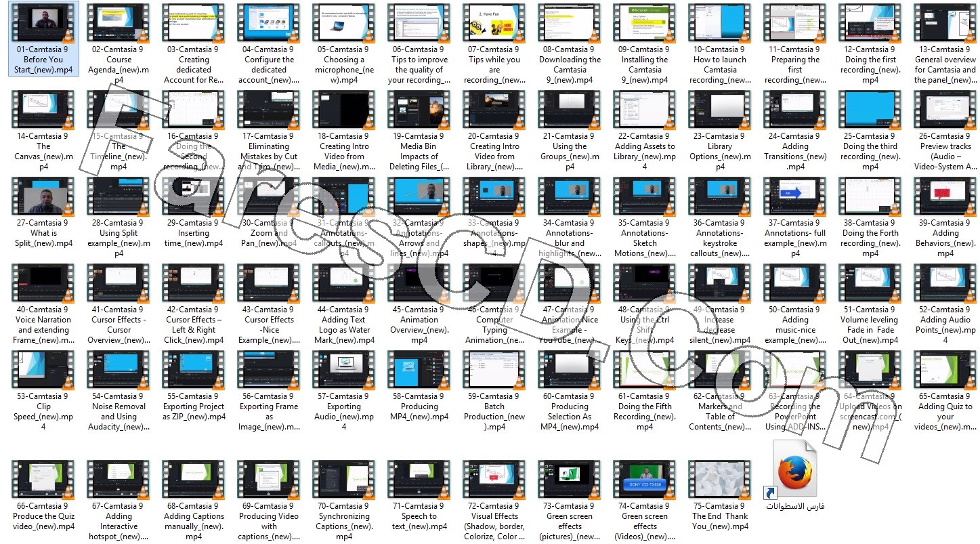Click 10-Camtasia 9 How to launch Camtasia recording
This screenshot has height=544, width=980.
pyautogui.click(x=720, y=43)
